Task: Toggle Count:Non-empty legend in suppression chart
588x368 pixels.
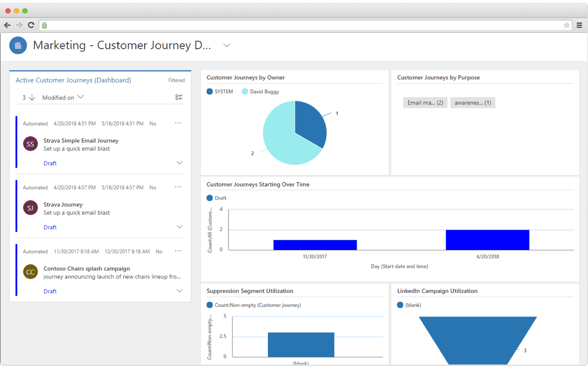Action: point(254,305)
